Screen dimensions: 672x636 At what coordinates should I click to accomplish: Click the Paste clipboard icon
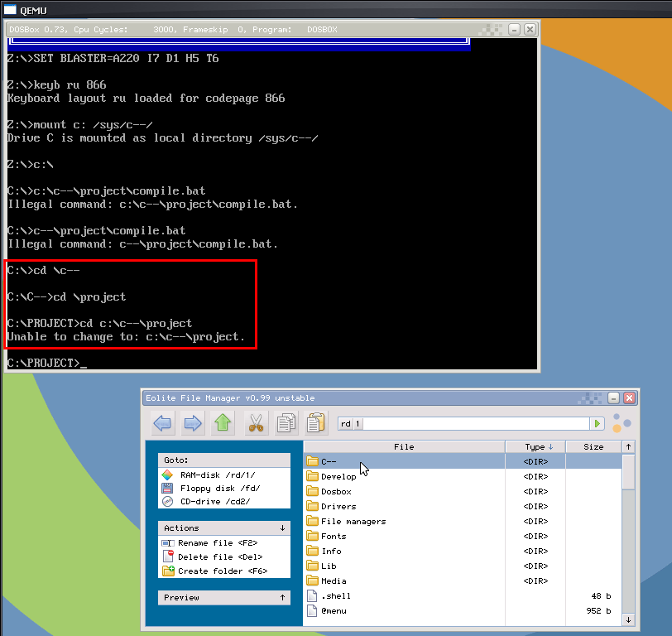(315, 423)
